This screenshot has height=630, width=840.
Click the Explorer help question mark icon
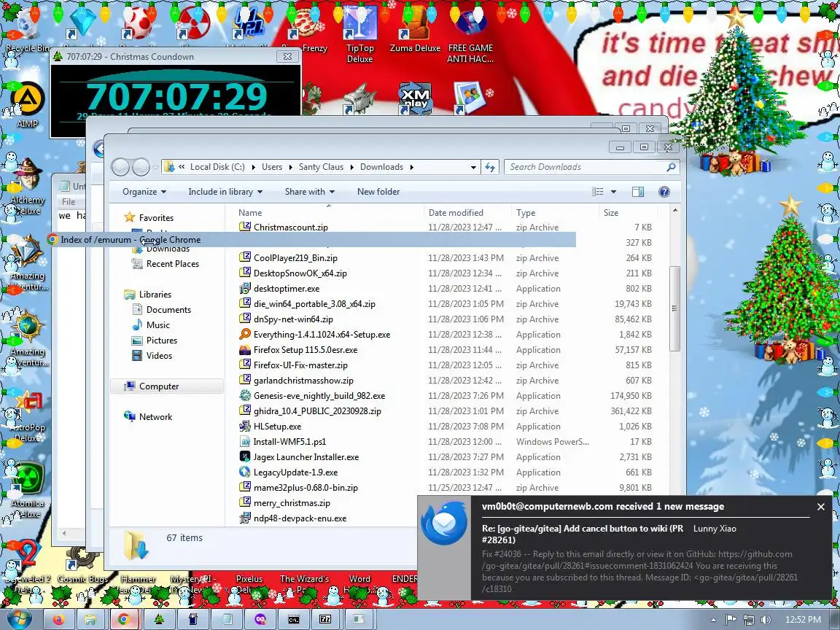click(x=664, y=192)
